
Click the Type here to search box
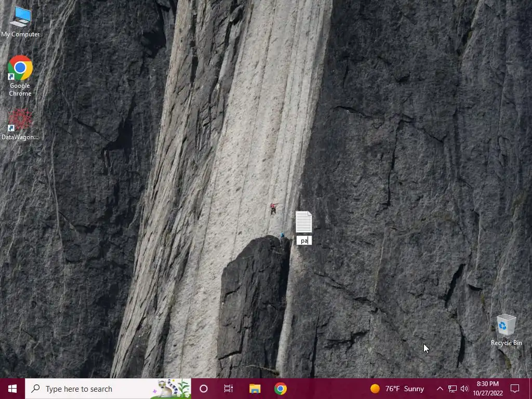point(108,389)
